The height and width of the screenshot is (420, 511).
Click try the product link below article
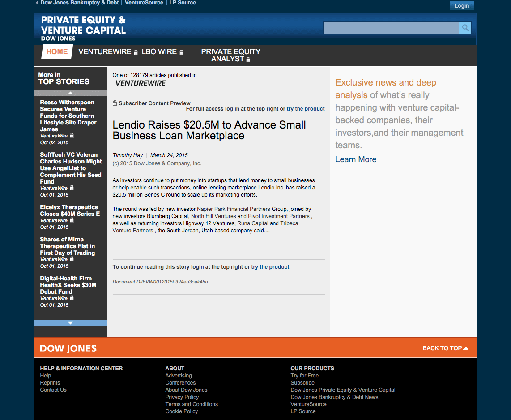pos(270,267)
